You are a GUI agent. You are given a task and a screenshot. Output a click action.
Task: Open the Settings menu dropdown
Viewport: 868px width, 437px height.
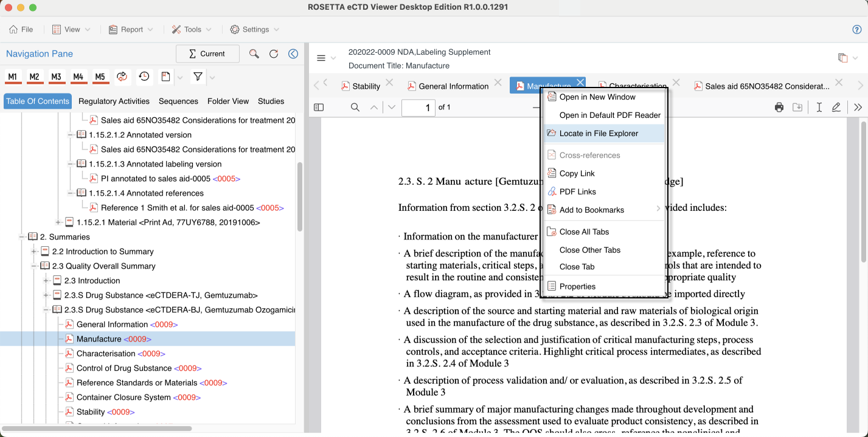point(255,29)
